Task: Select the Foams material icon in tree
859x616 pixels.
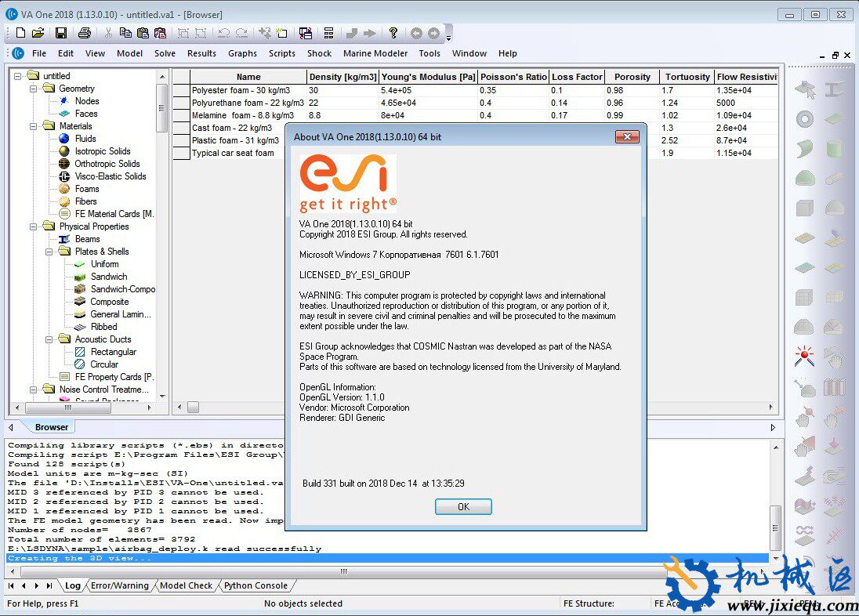Action: click(64, 189)
